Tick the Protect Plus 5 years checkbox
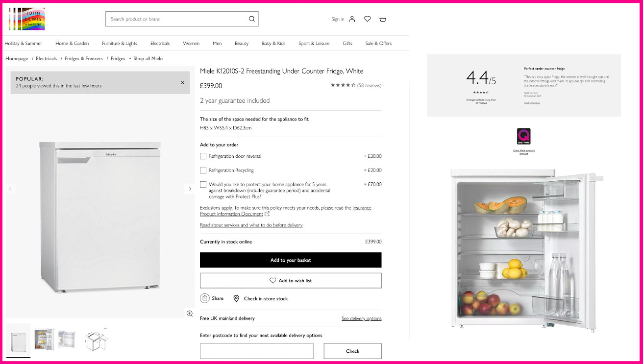 pos(203,185)
